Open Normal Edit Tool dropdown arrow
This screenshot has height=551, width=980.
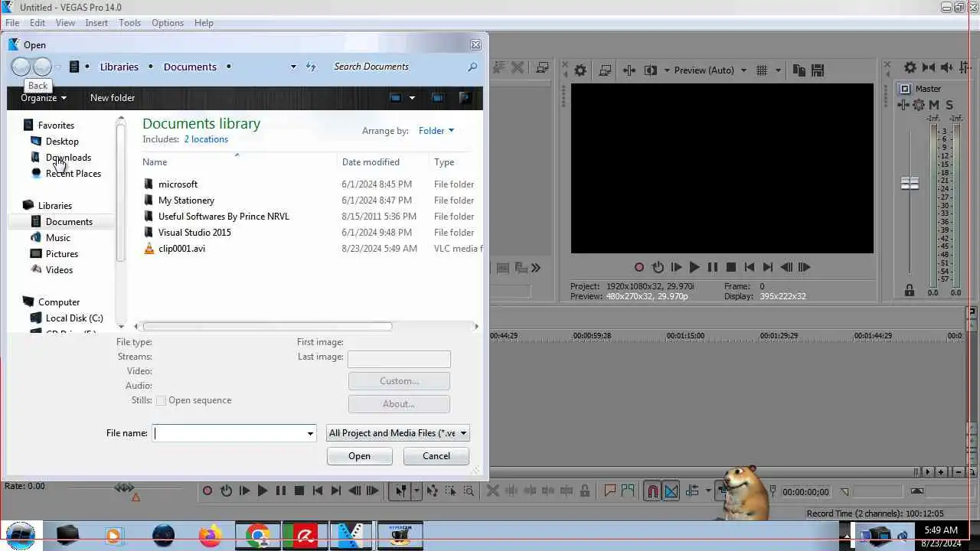(x=416, y=491)
